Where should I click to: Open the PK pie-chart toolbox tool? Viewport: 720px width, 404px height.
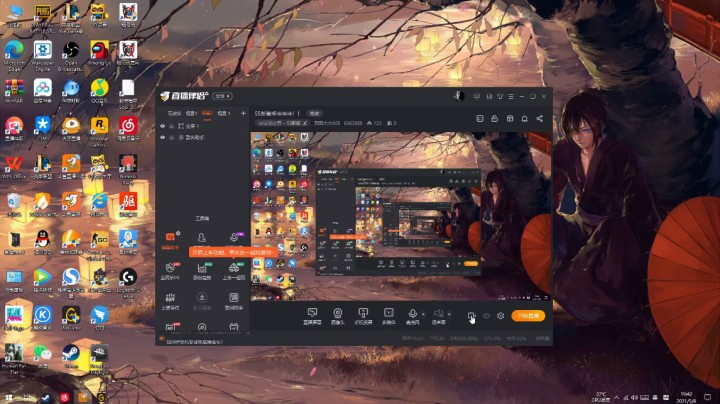pos(170,270)
